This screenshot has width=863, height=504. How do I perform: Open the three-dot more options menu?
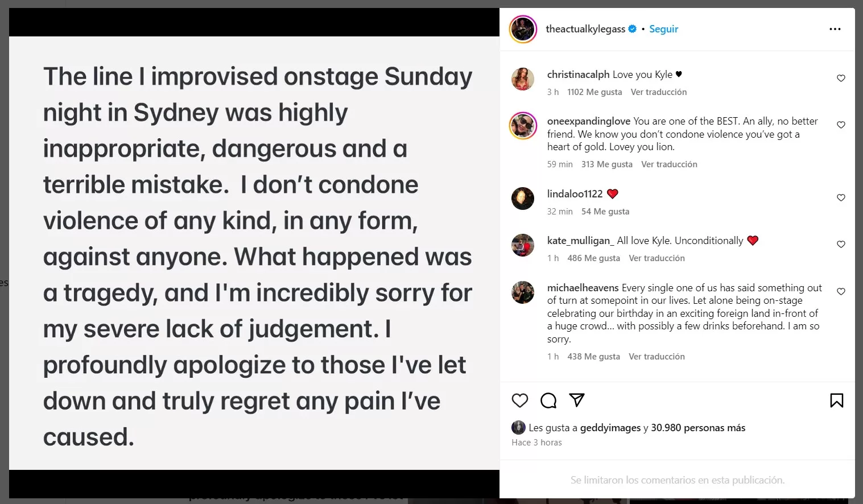point(835,29)
